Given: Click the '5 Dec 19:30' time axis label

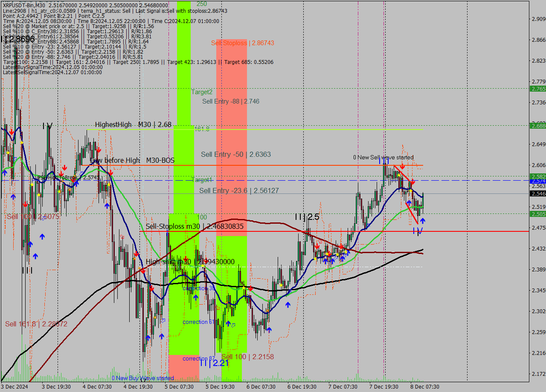Looking at the screenshot, I should (220, 386).
